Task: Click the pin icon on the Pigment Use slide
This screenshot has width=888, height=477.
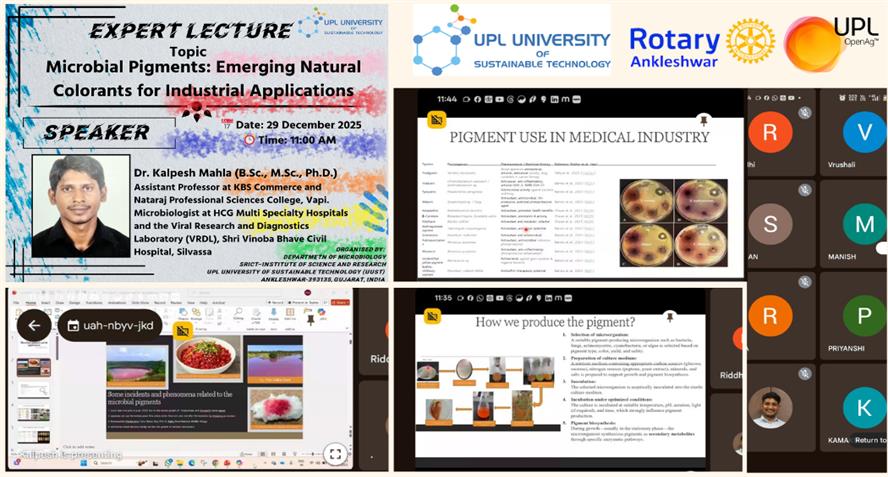Action: [x=703, y=120]
